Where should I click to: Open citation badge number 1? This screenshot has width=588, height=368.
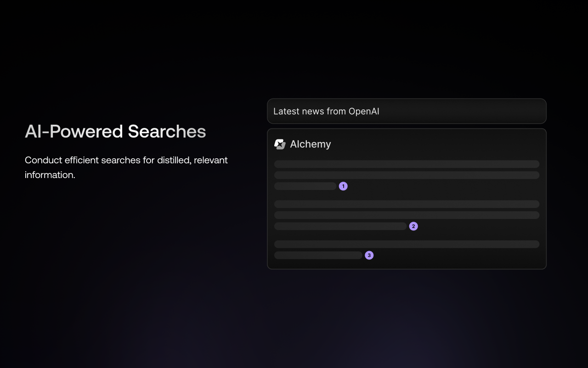point(343,186)
